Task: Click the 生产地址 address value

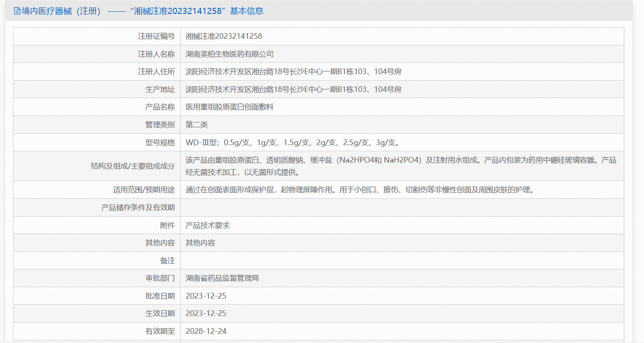Action: tap(293, 89)
